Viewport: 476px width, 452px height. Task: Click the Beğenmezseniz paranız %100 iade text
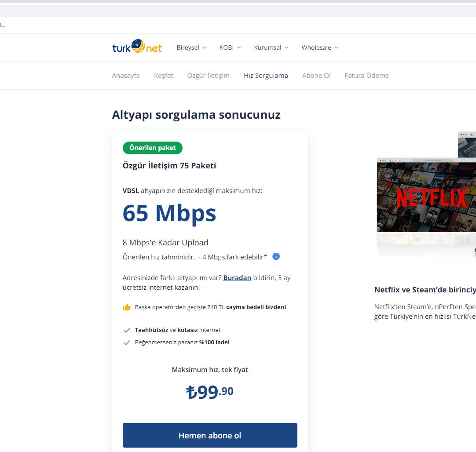182,343
